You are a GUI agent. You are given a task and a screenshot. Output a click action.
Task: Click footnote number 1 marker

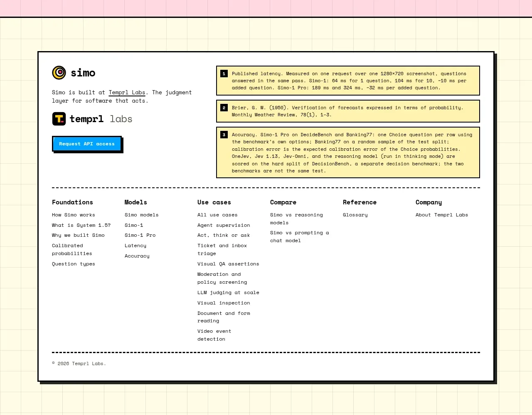224,74
